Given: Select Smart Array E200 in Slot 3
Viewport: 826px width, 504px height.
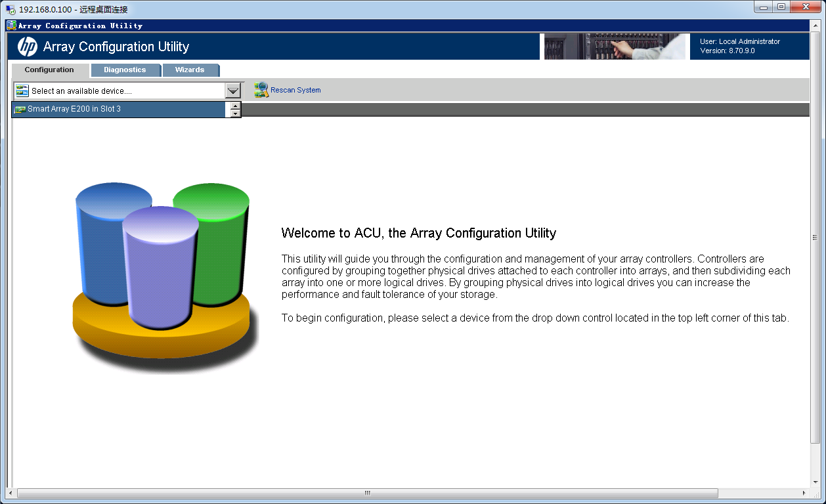Looking at the screenshot, I should pyautogui.click(x=120, y=109).
